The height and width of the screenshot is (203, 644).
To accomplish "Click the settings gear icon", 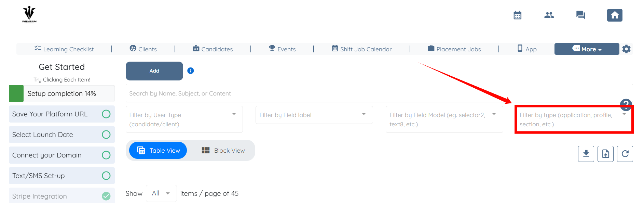I will click(x=626, y=49).
